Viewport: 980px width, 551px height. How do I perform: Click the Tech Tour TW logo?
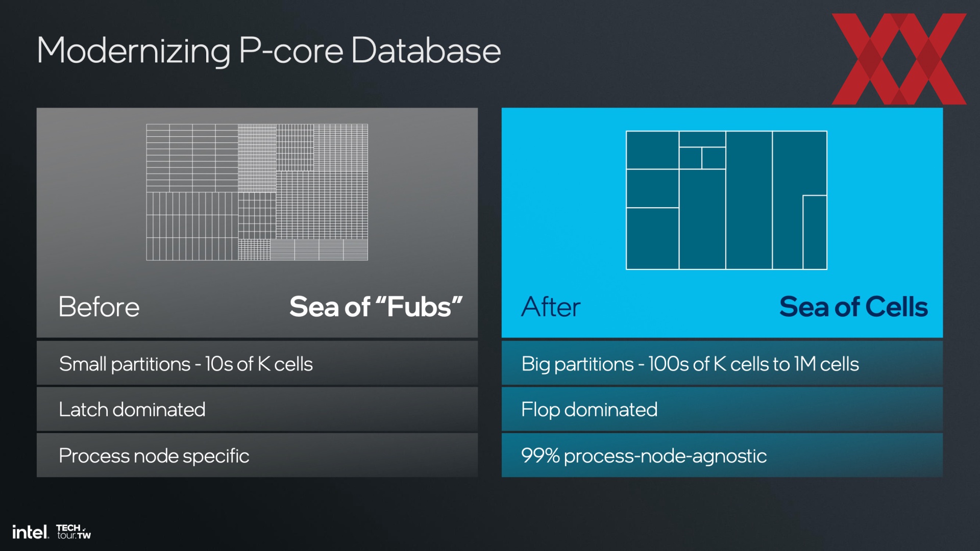(x=73, y=532)
